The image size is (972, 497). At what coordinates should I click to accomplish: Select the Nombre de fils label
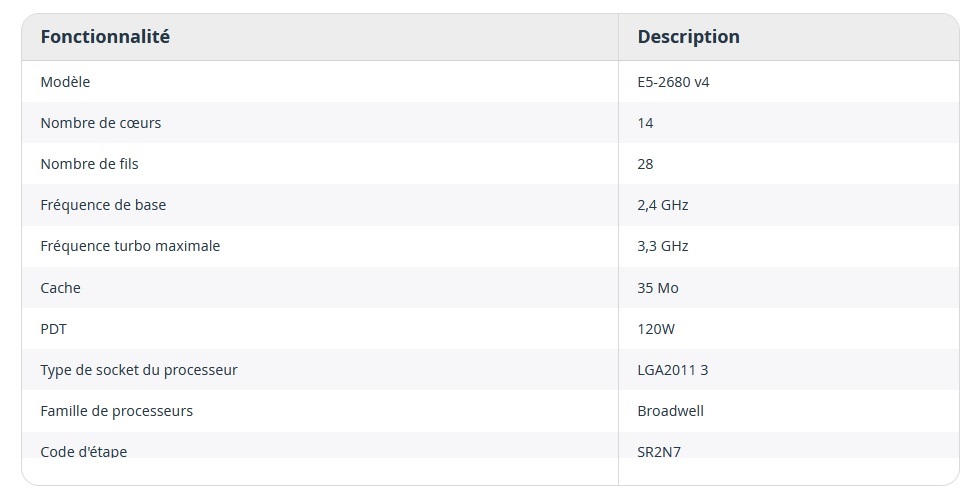[89, 164]
